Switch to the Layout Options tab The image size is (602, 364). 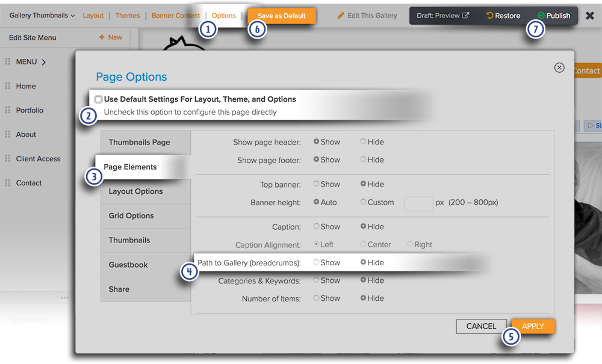tap(135, 191)
